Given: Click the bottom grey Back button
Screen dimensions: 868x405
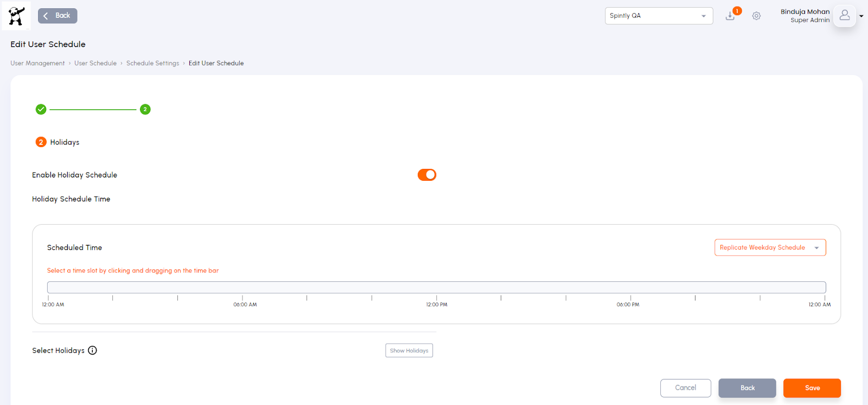Looking at the screenshot, I should pyautogui.click(x=747, y=388).
